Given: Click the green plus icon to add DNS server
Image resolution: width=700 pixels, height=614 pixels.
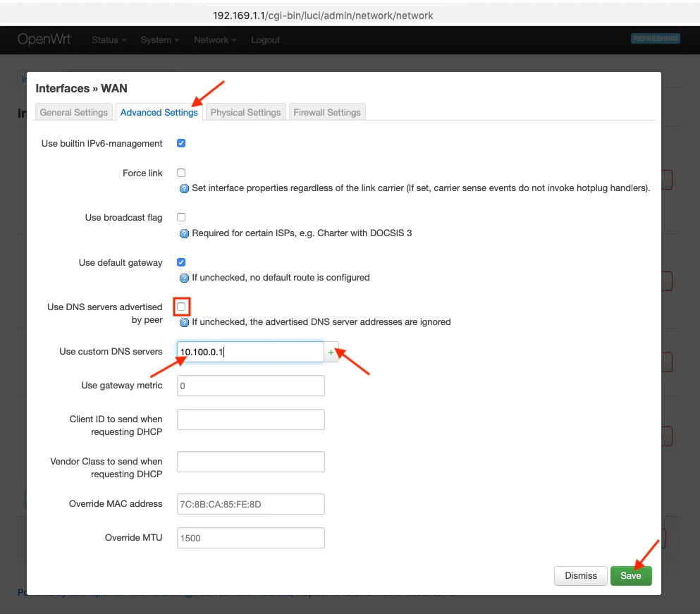Looking at the screenshot, I should 331,352.
